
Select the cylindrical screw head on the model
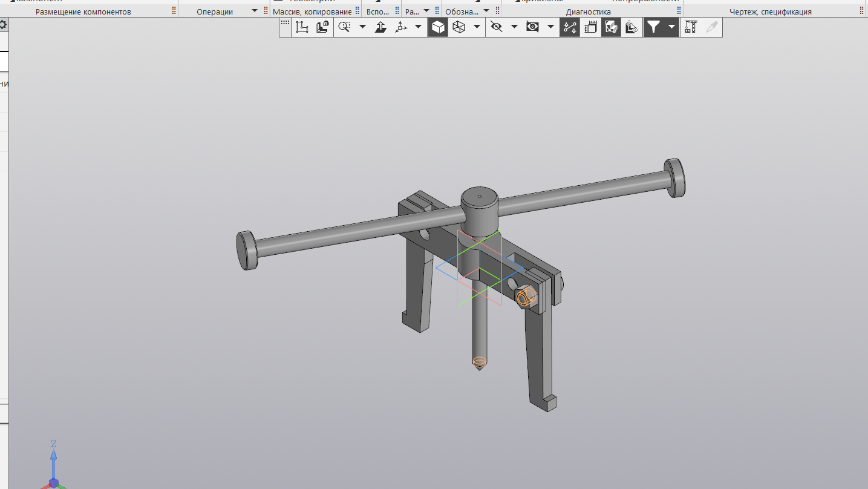(x=479, y=211)
